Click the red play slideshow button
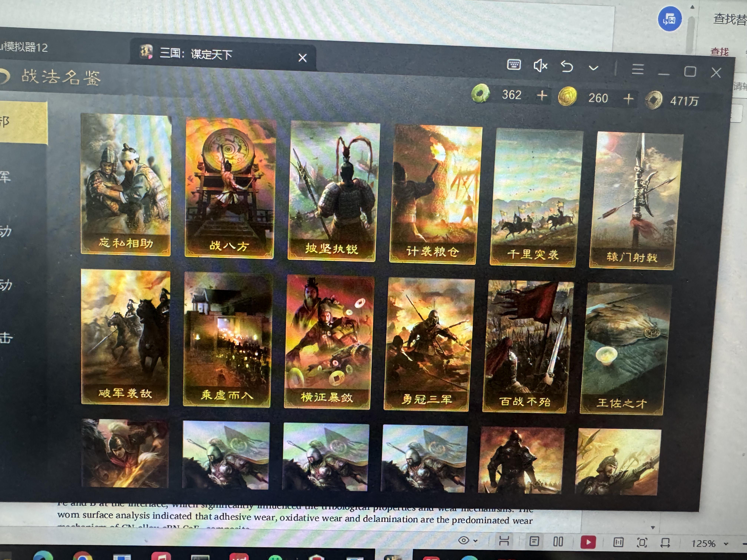 click(588, 542)
